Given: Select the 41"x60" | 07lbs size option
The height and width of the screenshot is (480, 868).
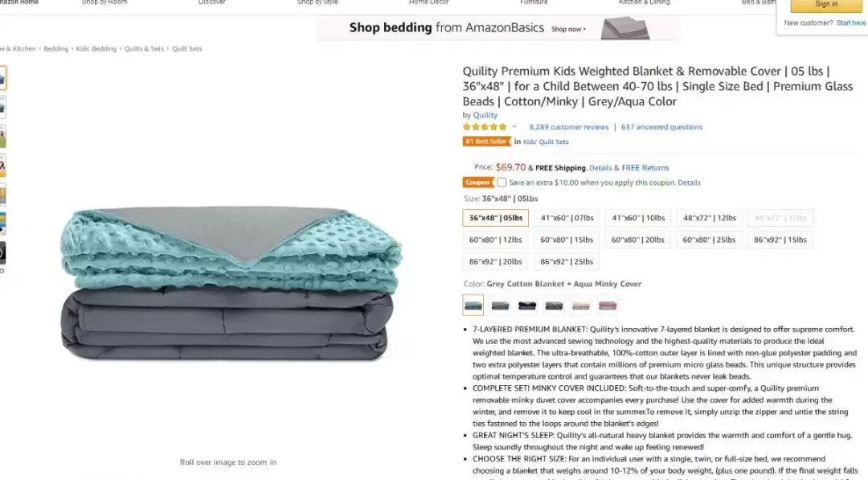Looking at the screenshot, I should click(567, 218).
